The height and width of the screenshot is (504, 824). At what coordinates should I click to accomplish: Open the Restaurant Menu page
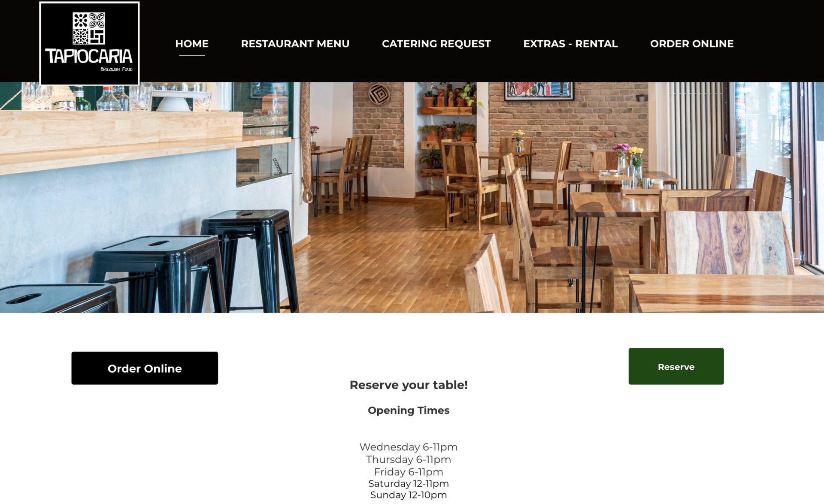295,44
